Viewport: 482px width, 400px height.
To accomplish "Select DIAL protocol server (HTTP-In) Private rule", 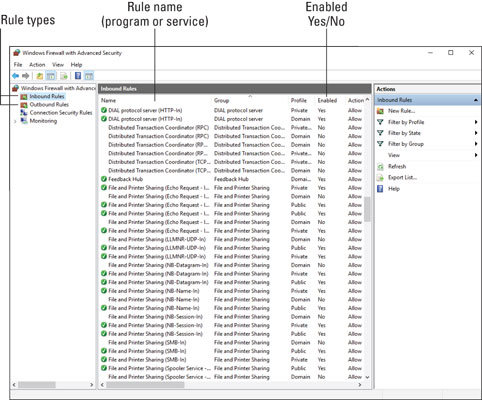I will pos(145,110).
